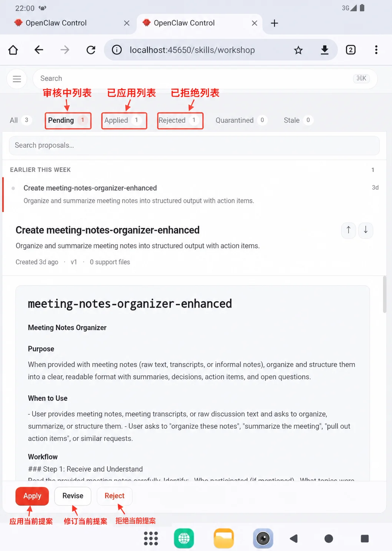This screenshot has width=392, height=551.
Task: Apply the current proposal
Action: [32, 496]
